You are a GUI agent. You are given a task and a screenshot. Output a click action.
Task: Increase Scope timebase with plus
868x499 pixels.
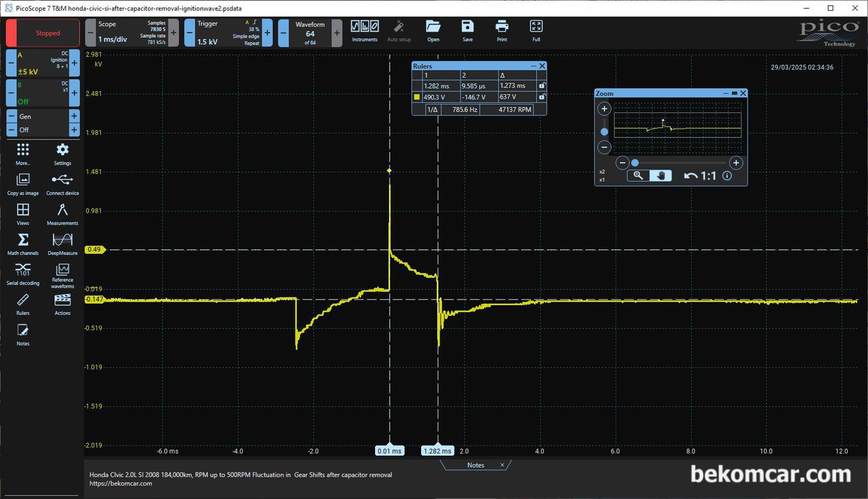coord(174,33)
